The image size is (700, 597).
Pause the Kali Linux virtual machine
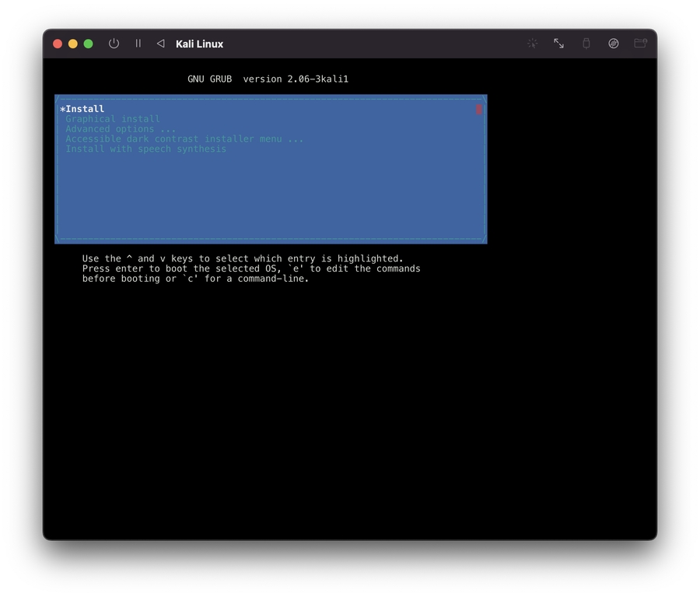pyautogui.click(x=138, y=44)
